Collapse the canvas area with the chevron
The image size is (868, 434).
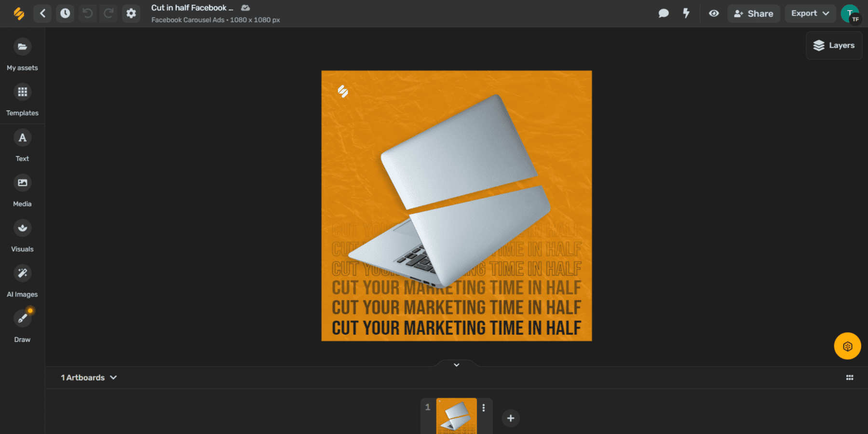click(x=456, y=365)
